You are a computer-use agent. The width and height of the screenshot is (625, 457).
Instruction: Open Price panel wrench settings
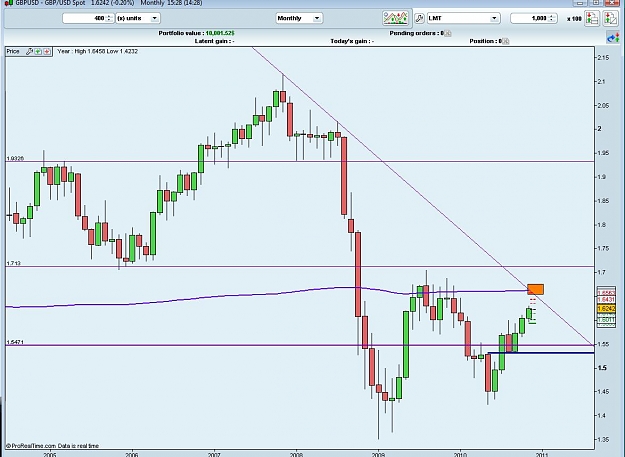29,51
